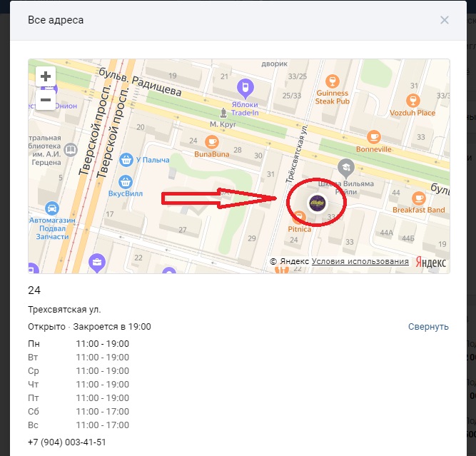This screenshot has height=456, width=476.
Task: Select the Bonneville cafe icon
Action: tap(374, 137)
